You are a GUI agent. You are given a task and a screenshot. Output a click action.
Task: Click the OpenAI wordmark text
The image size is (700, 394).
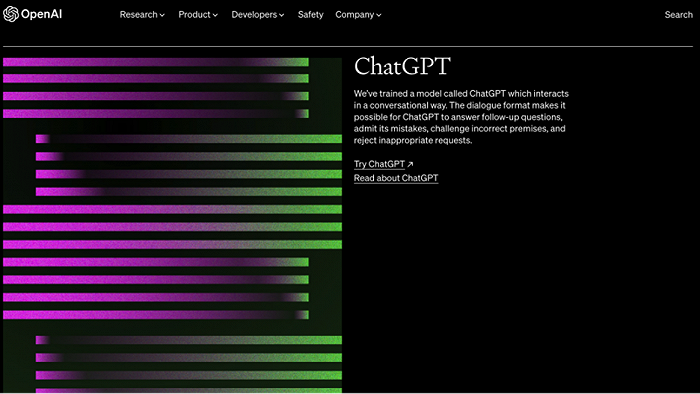tap(42, 14)
